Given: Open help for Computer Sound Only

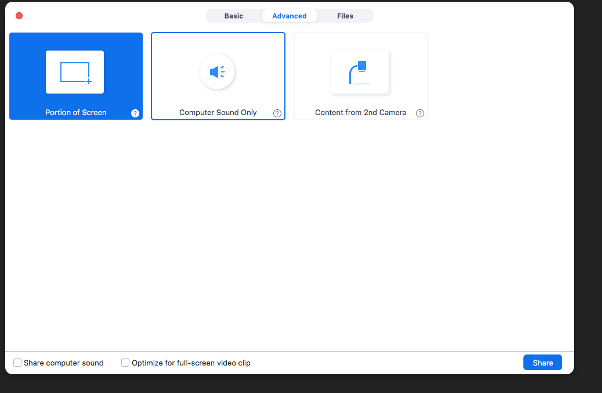Looking at the screenshot, I should (x=277, y=113).
